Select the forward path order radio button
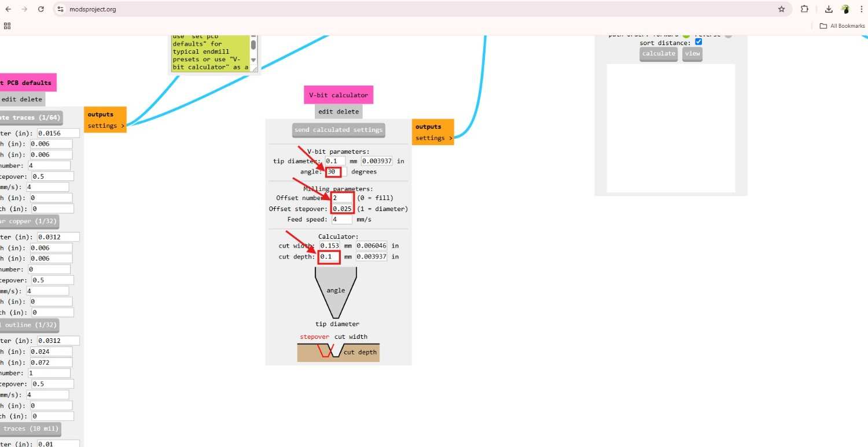Screen dimensions: 868x447 [x=686, y=35]
